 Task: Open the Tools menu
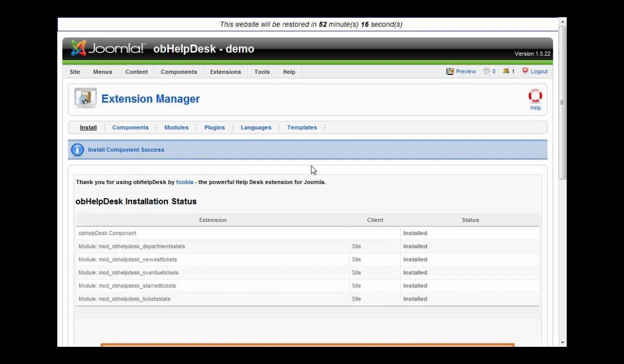[x=262, y=72]
